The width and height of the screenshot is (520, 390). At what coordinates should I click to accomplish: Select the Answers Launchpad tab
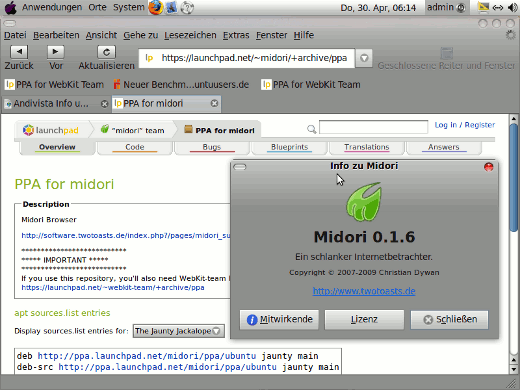[444, 147]
